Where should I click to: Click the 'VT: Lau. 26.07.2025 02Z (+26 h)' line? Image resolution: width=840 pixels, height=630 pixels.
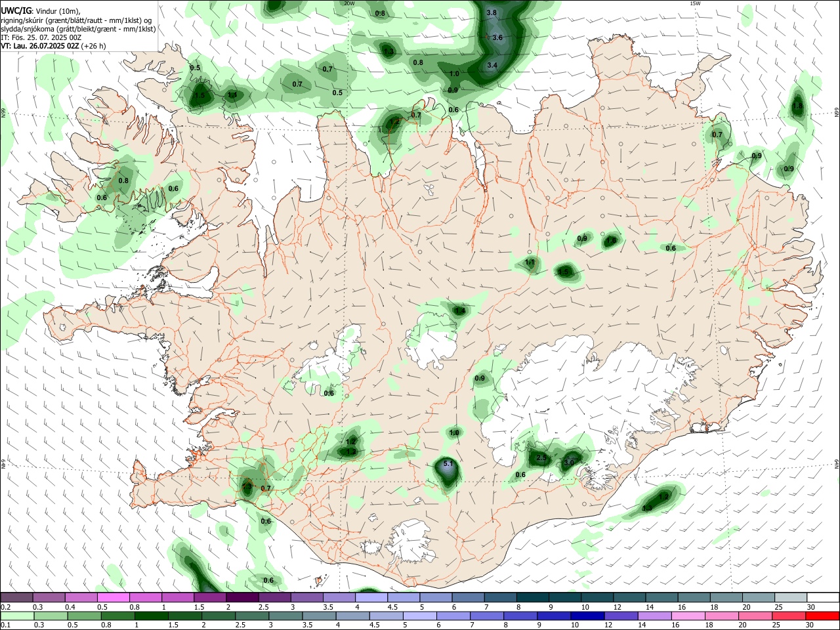tap(54, 46)
